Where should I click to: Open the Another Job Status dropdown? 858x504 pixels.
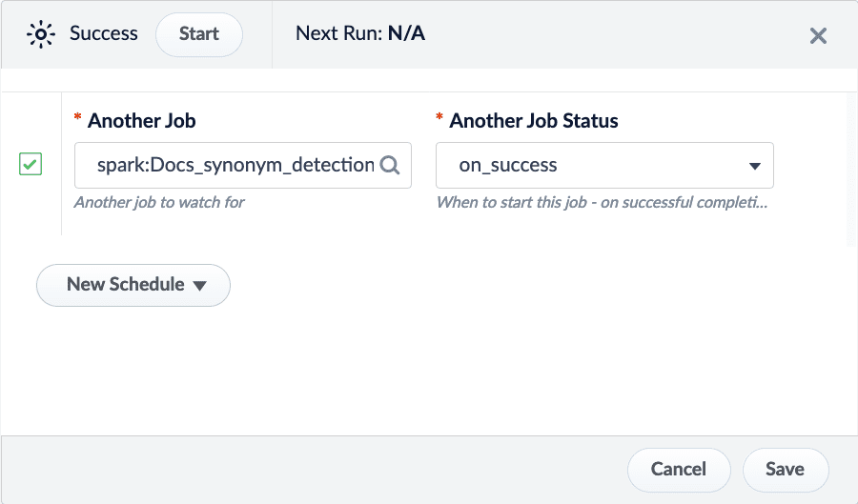pyautogui.click(x=603, y=165)
